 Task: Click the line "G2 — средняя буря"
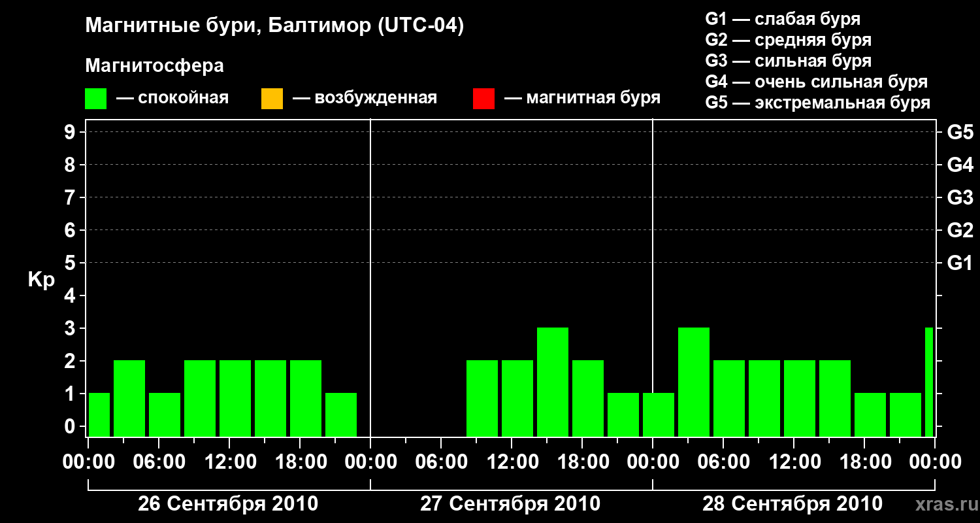(788, 40)
